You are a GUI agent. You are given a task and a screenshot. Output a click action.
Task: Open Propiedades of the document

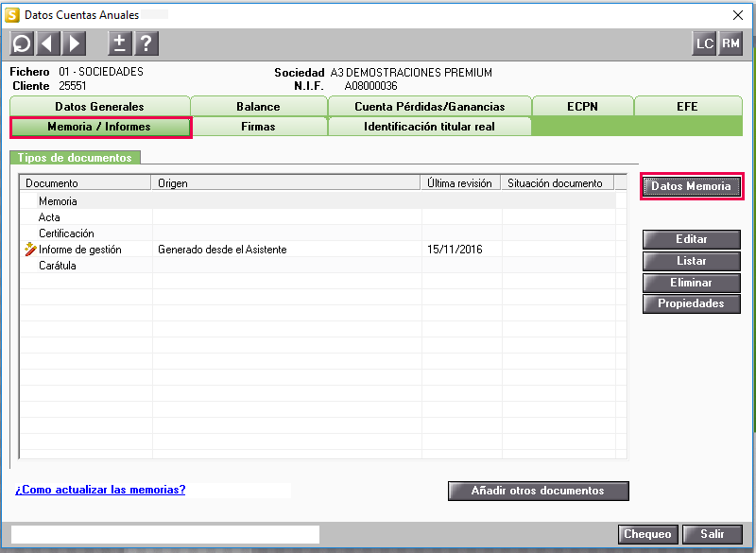(692, 303)
